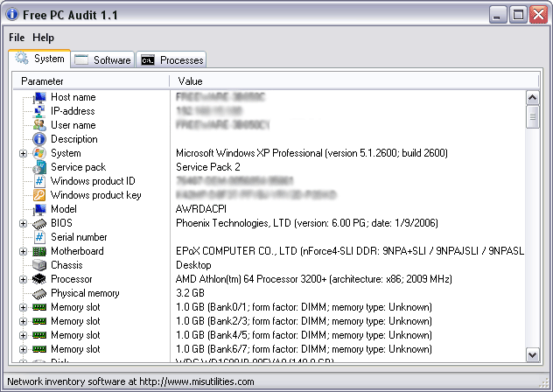
Task: Expand the Bank6/7 Memory slot node
Action: click(23, 349)
